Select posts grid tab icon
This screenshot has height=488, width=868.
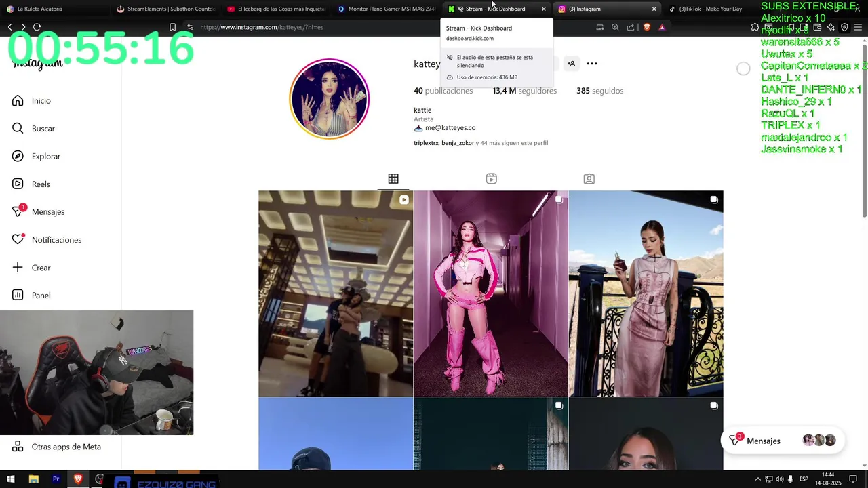(x=393, y=179)
